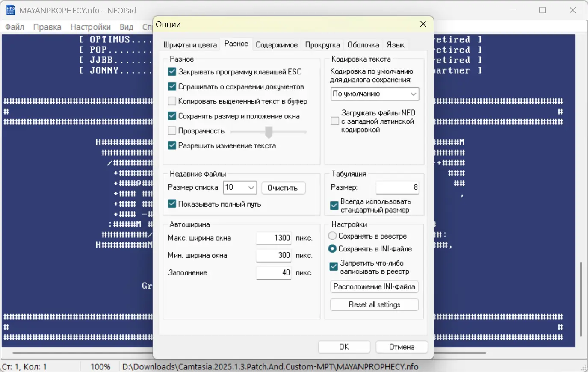Click the 'JONNY' line in the NFO text
Viewport: 588px width, 372px height.
pos(115,71)
